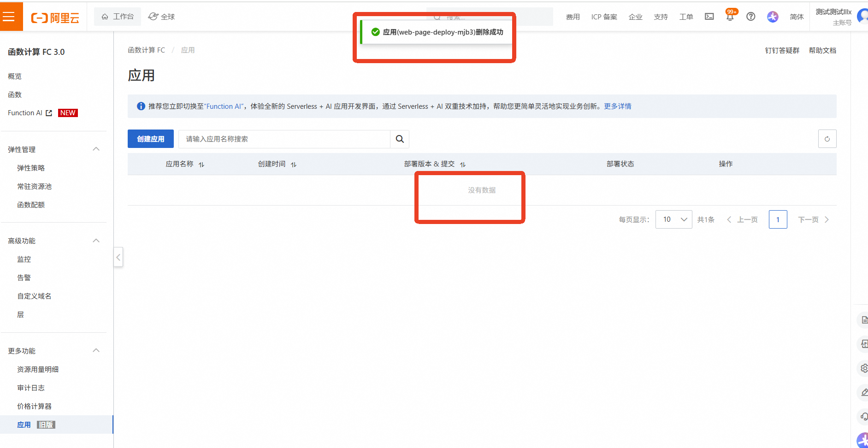Sort by 应用名称 column

click(201, 165)
